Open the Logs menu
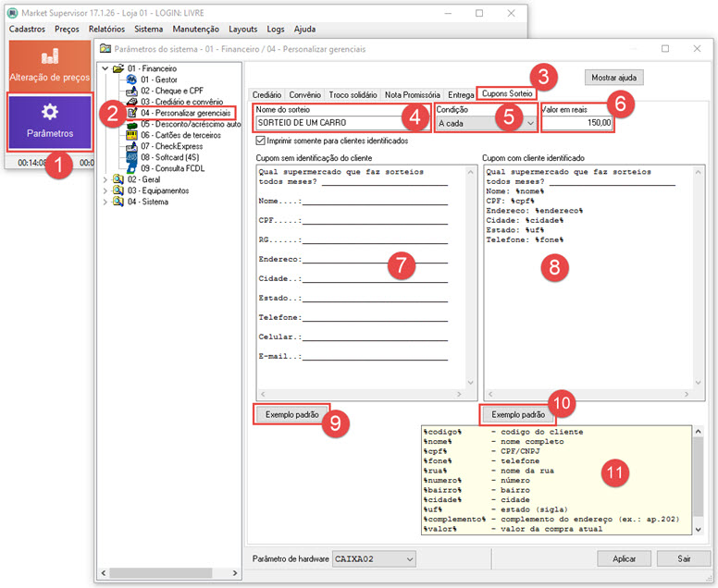This screenshot has width=718, height=588. point(276,29)
